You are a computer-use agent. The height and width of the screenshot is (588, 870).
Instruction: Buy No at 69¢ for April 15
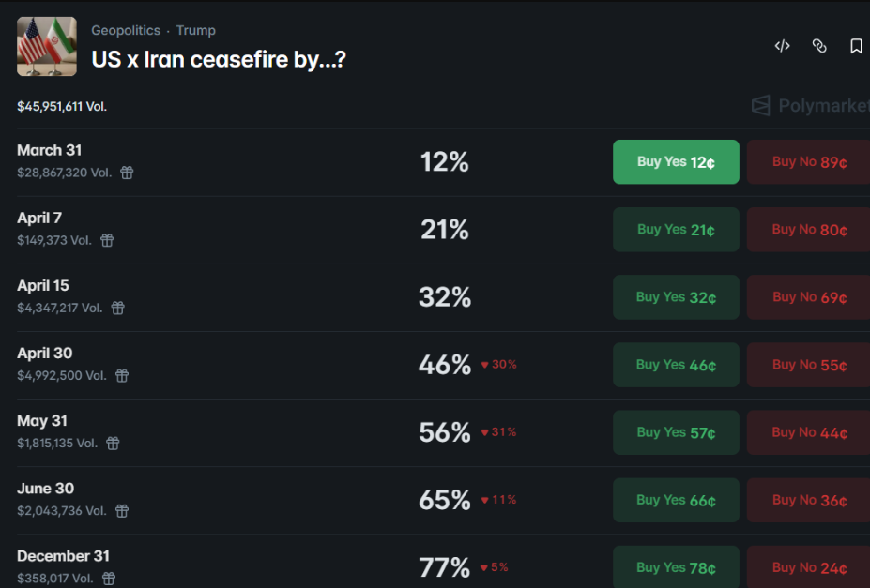click(x=809, y=297)
